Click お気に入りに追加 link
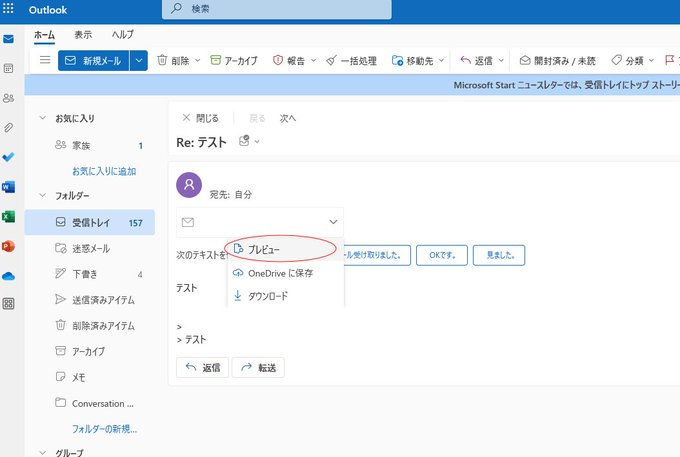The width and height of the screenshot is (680, 457). pyautogui.click(x=104, y=171)
